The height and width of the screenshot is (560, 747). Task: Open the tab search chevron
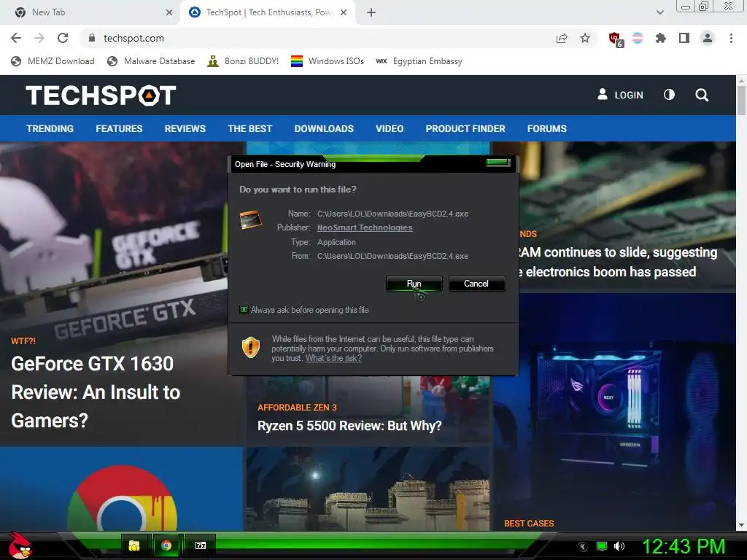pyautogui.click(x=659, y=12)
